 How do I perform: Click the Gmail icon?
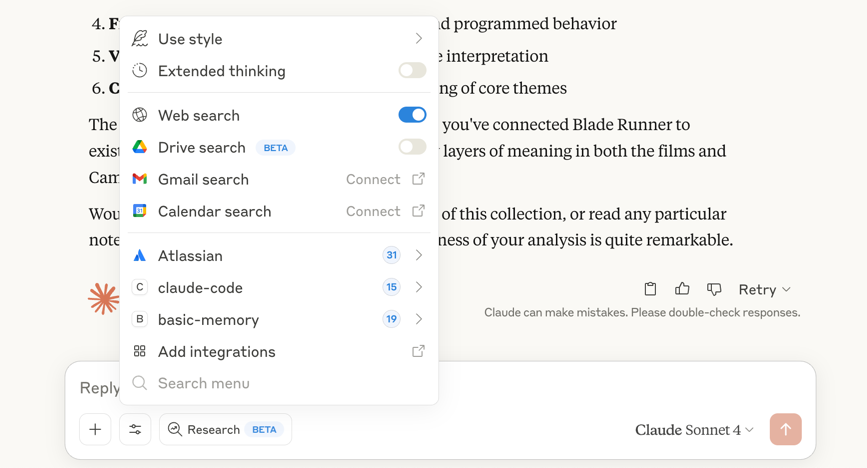click(140, 179)
